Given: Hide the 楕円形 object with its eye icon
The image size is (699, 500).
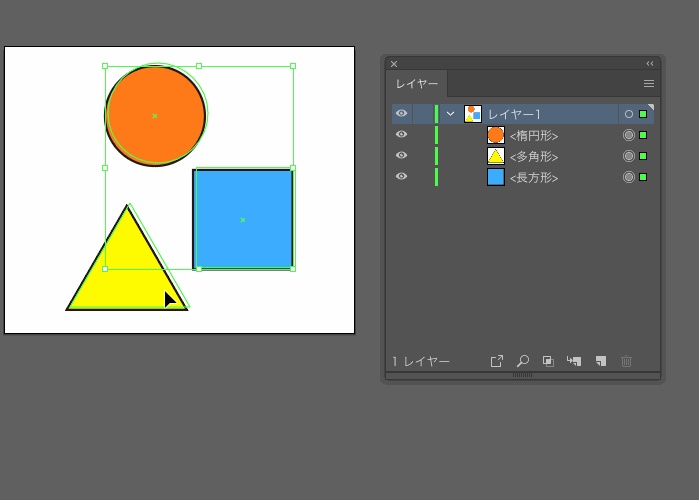Looking at the screenshot, I should point(401,135).
